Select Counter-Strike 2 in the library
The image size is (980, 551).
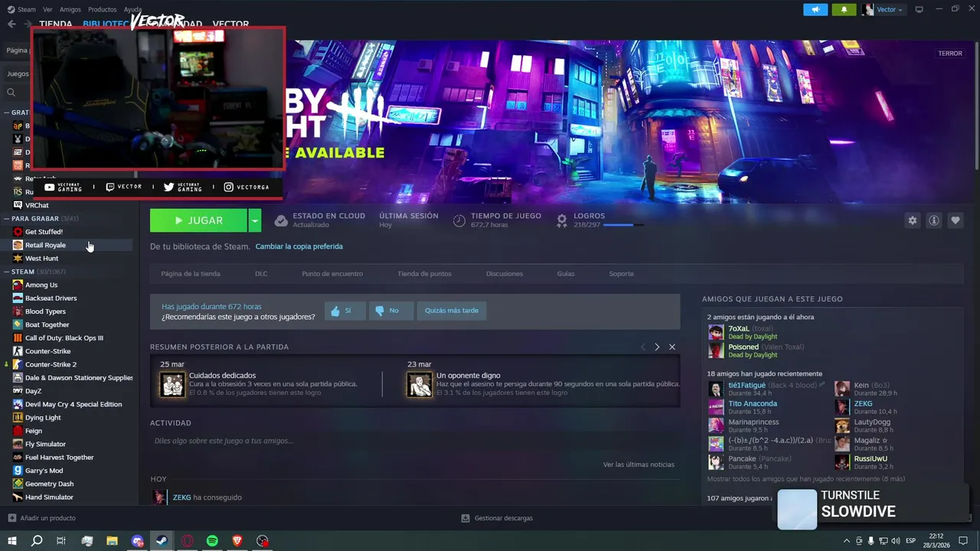51,364
